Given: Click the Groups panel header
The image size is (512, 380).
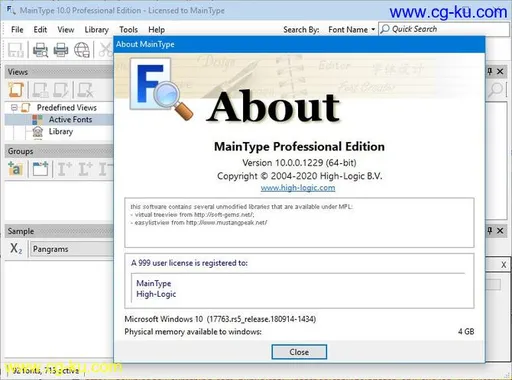Looking at the screenshot, I should tap(59, 151).
